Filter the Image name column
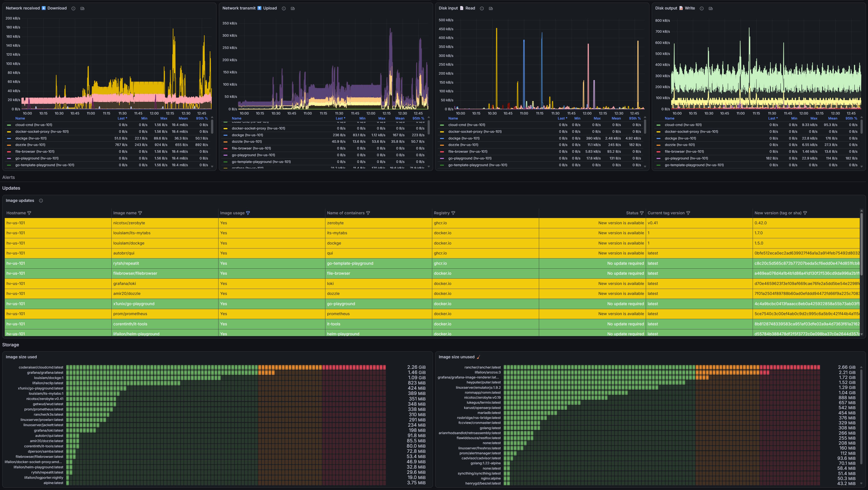868x490 pixels. [x=140, y=213]
